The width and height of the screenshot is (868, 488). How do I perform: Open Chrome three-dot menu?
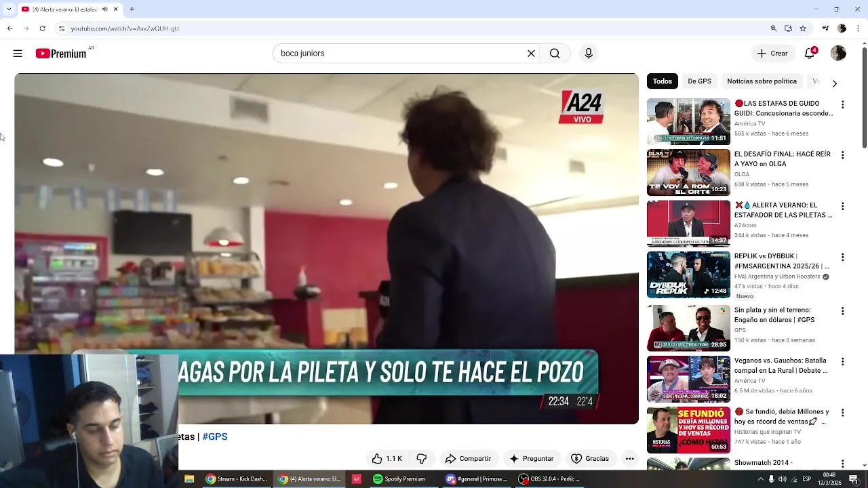(x=858, y=28)
